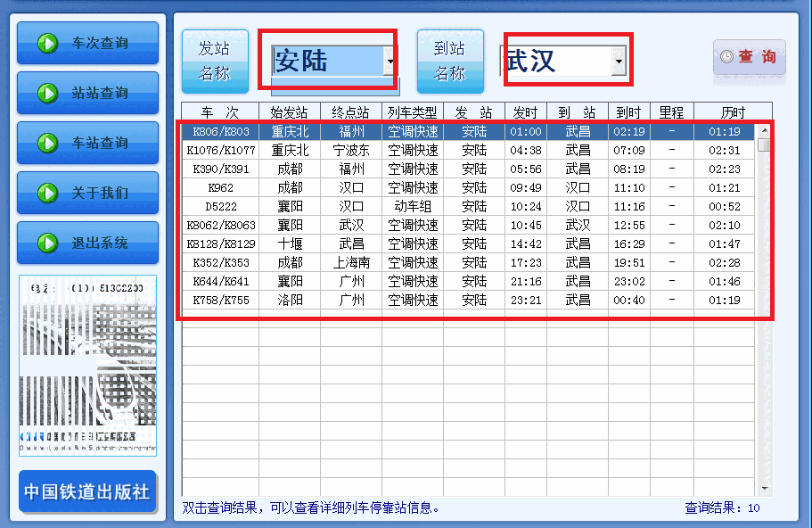This screenshot has width=812, height=528.
Task: Click the 历时 duration column header
Action: click(733, 112)
